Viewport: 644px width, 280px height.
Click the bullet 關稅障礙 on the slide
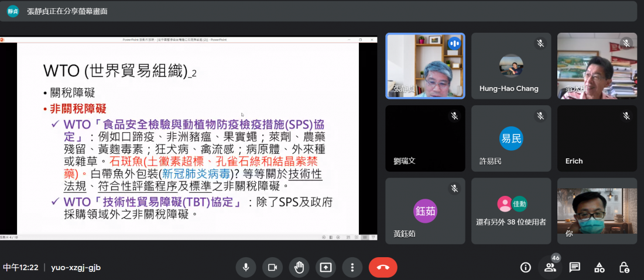[72, 93]
